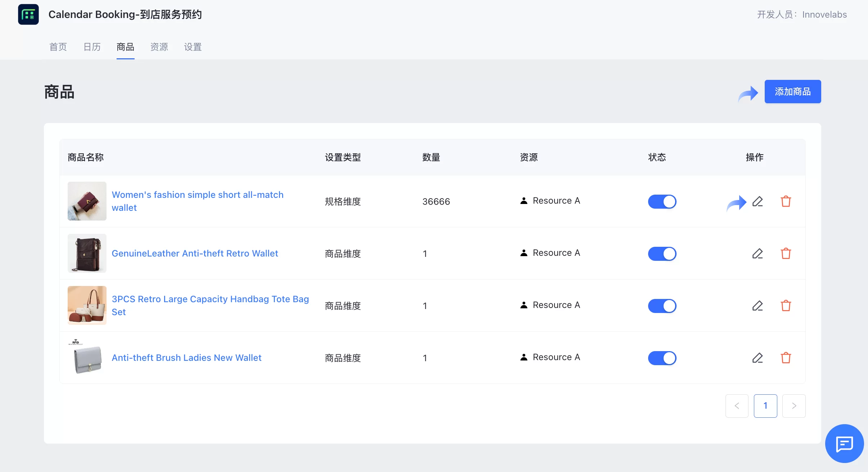Edit the Women's fashion wallet product

(x=757, y=201)
